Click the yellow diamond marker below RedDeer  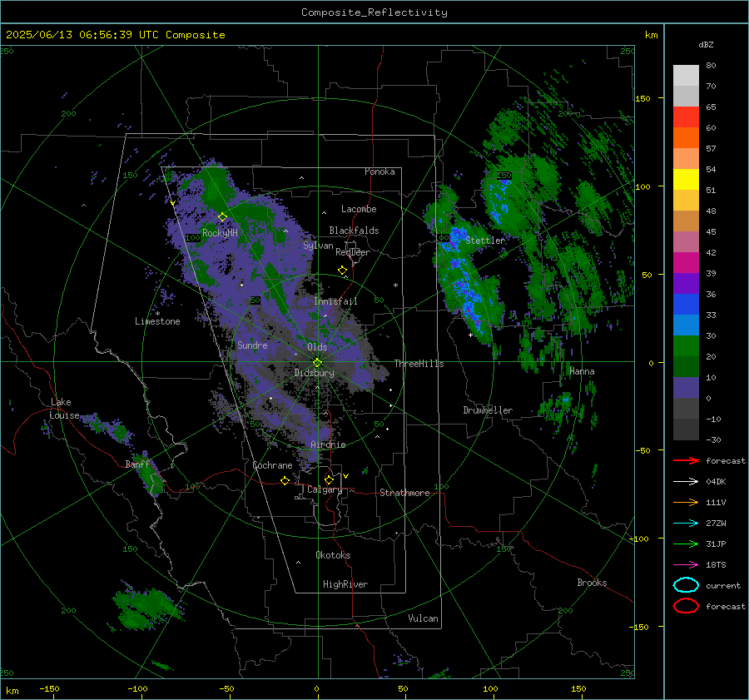tap(342, 271)
